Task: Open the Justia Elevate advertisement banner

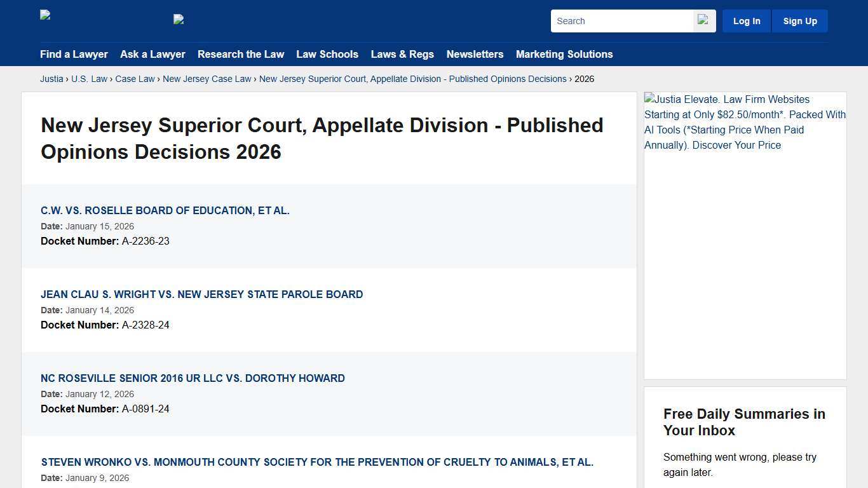Action: point(745,122)
